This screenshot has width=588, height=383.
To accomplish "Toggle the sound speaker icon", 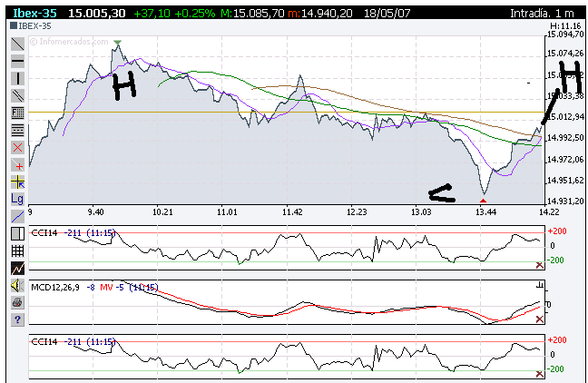I will [x=17, y=286].
